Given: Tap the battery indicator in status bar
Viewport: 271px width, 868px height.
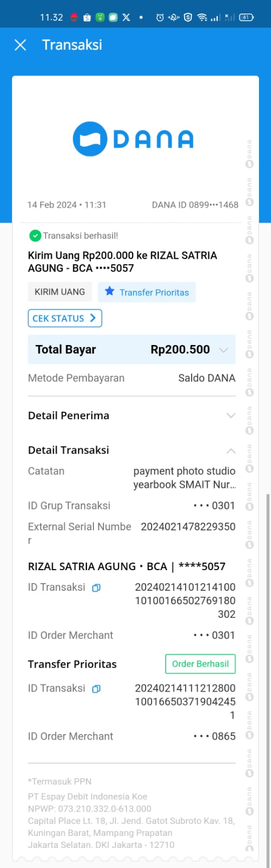Looking at the screenshot, I should pyautogui.click(x=247, y=17).
